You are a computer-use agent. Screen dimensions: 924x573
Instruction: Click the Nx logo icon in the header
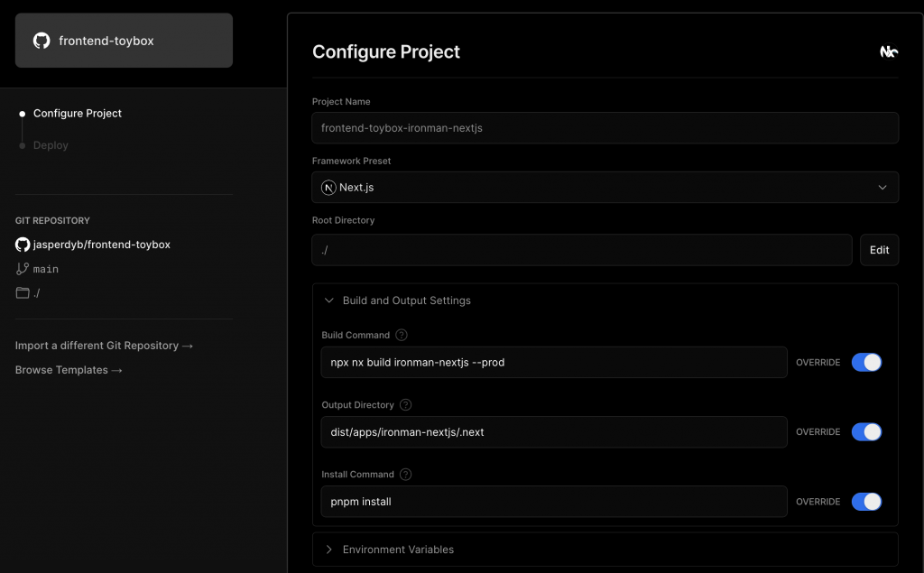click(889, 52)
